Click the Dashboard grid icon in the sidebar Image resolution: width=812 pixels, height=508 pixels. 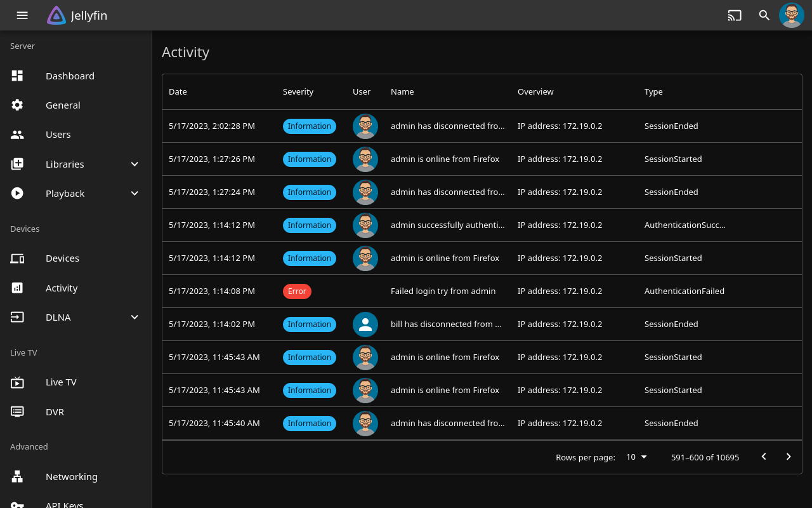(x=17, y=76)
